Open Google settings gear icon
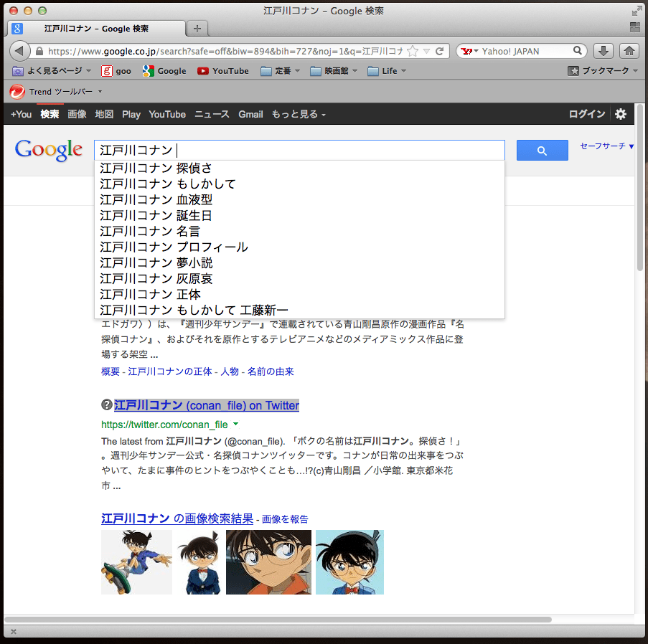Screen dimensions: 648x644 pyautogui.click(x=620, y=114)
